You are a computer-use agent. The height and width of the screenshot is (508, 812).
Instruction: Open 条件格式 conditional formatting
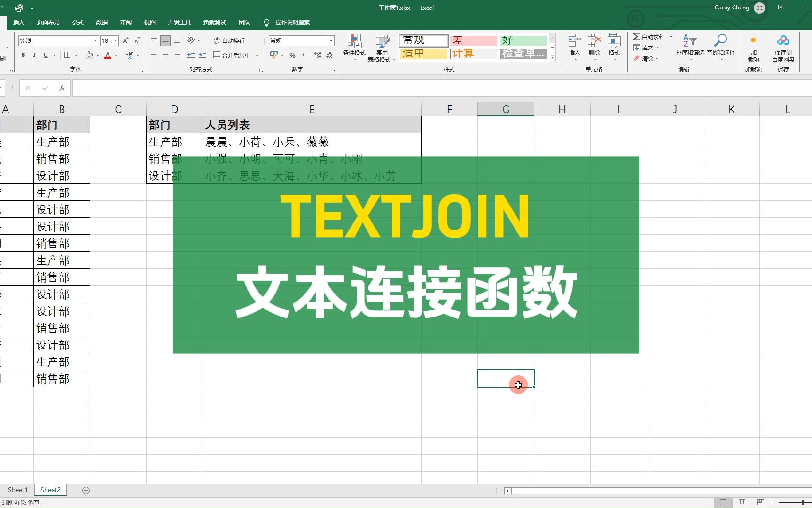[354, 48]
